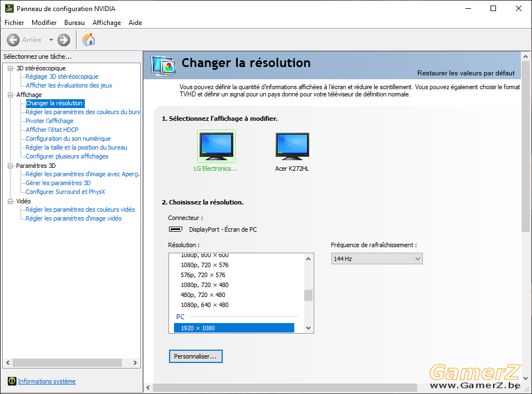Open the refresh rate 144 Hz dropdown
The height and width of the screenshot is (394, 532).
coord(377,259)
